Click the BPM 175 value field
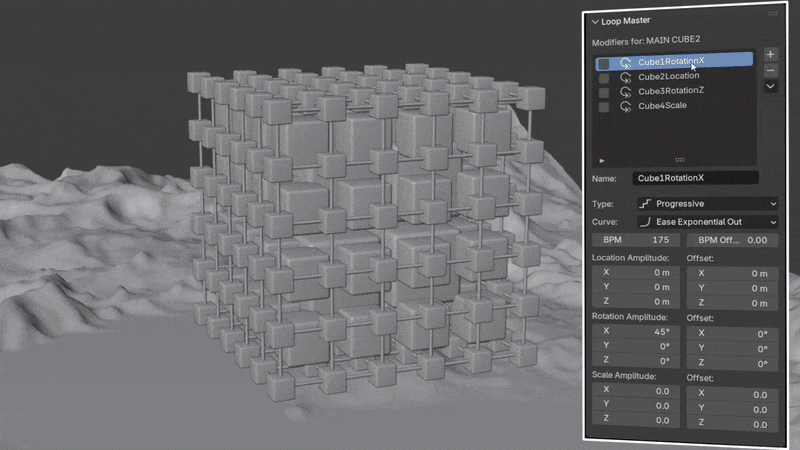 (x=636, y=240)
